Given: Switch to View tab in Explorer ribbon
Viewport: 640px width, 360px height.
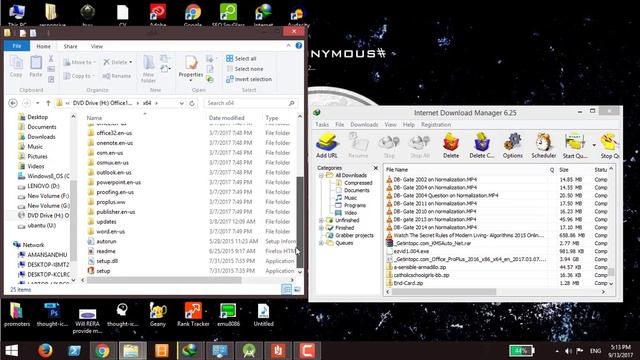Looking at the screenshot, I should coord(97,46).
